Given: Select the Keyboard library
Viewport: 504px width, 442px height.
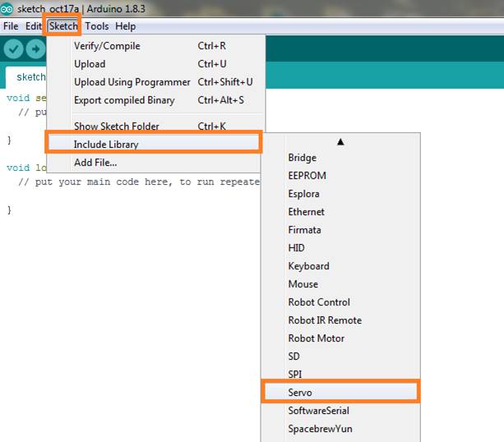Looking at the screenshot, I should point(340,266).
